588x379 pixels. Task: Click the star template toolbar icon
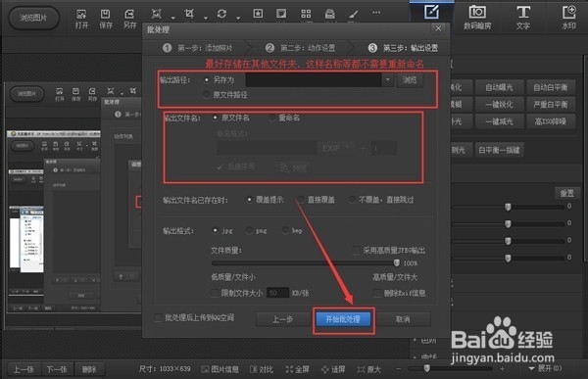point(258,14)
